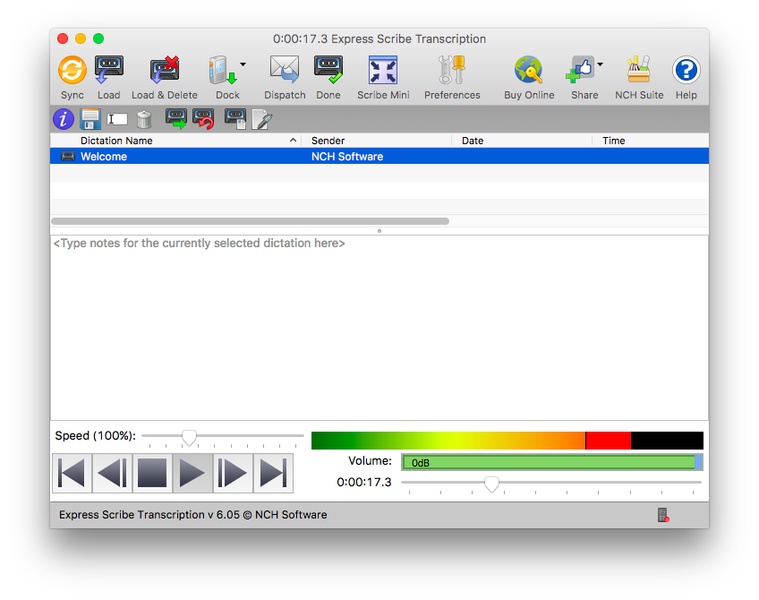Image resolution: width=759 pixels, height=600 pixels.
Task: Click the yellow minimize window button
Action: click(80, 38)
